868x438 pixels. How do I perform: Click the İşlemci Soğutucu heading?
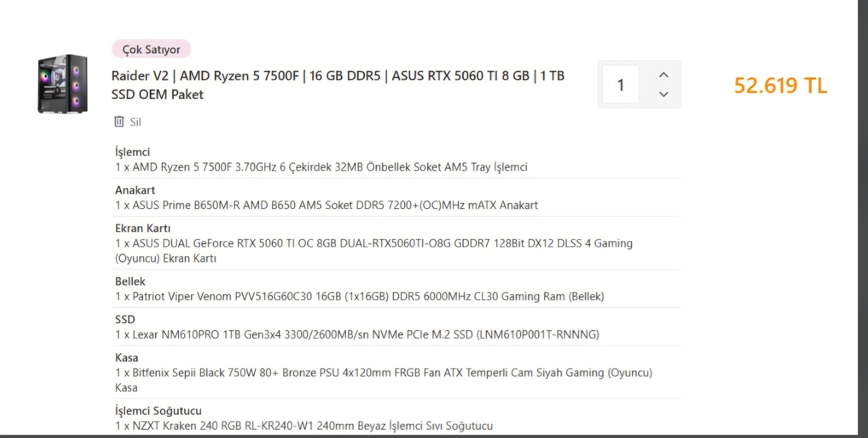[158, 411]
